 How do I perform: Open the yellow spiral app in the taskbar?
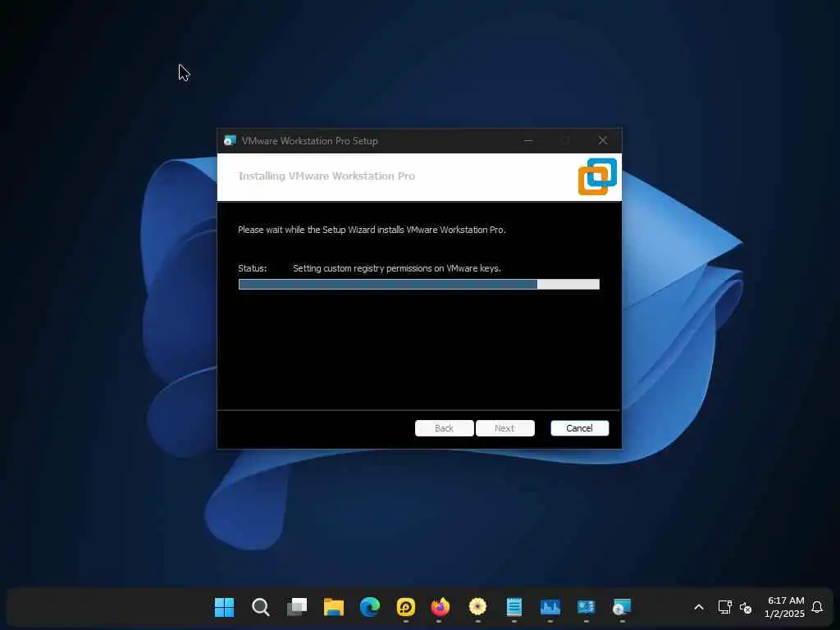point(405,607)
